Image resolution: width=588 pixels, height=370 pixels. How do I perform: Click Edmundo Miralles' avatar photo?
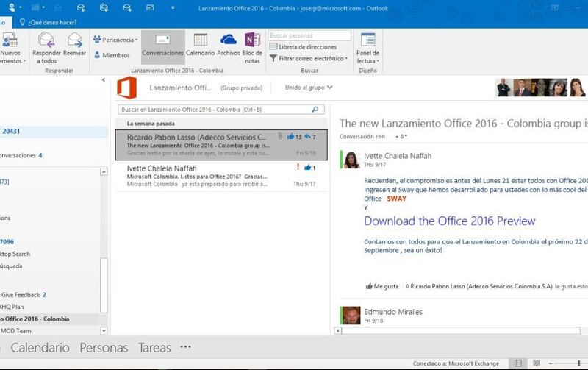coord(352,316)
